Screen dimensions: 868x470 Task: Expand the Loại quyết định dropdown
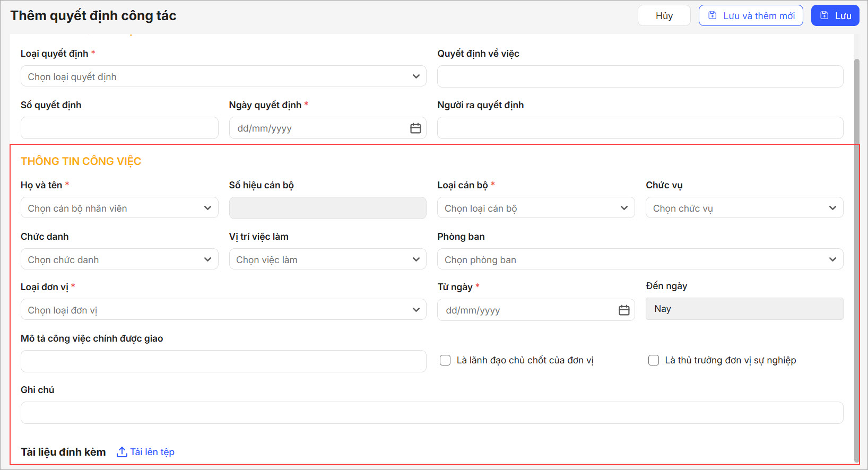[223, 76]
